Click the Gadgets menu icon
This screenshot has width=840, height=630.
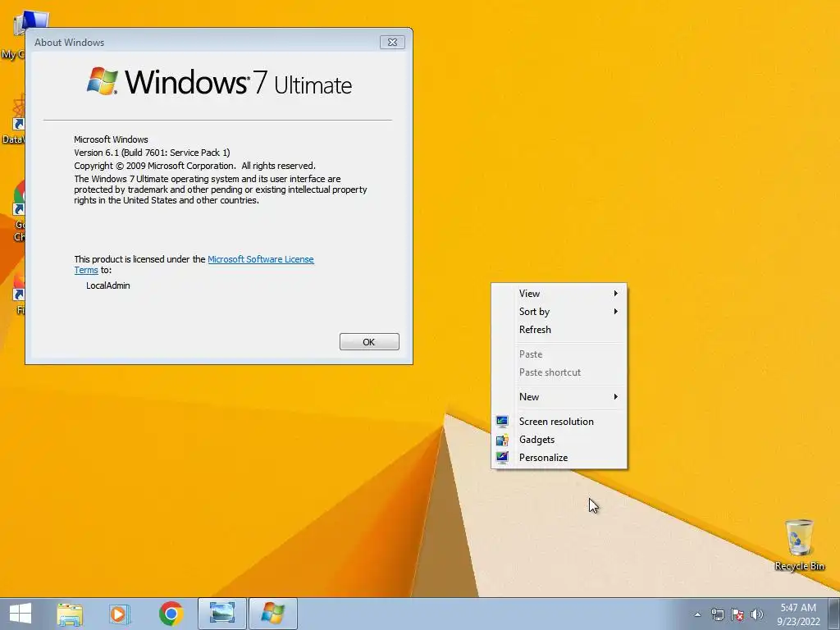[502, 440]
